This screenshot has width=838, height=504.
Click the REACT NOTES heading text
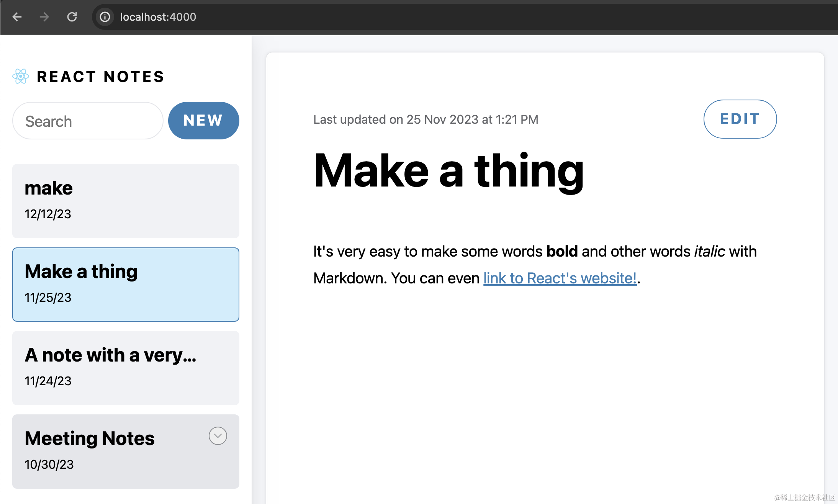point(101,77)
